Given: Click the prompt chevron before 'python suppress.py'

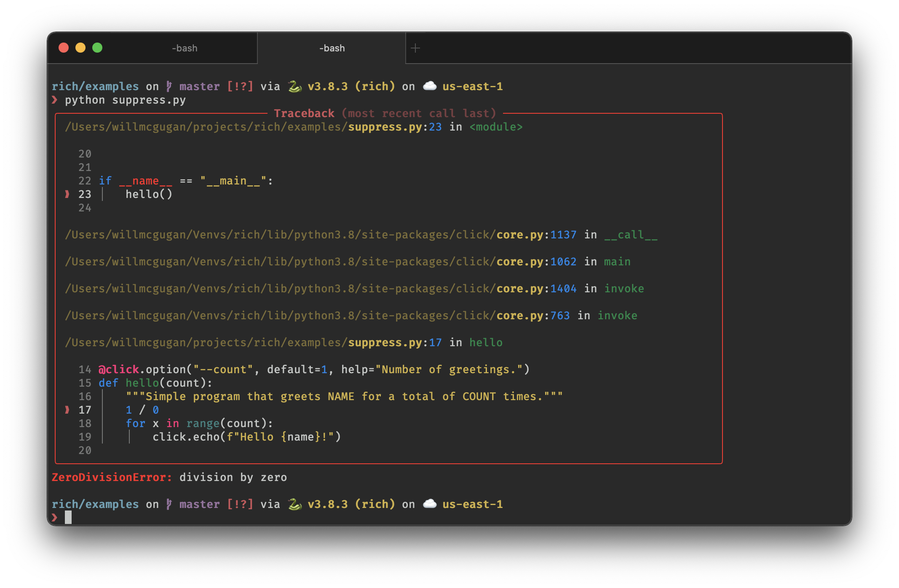Looking at the screenshot, I should pyautogui.click(x=55, y=100).
